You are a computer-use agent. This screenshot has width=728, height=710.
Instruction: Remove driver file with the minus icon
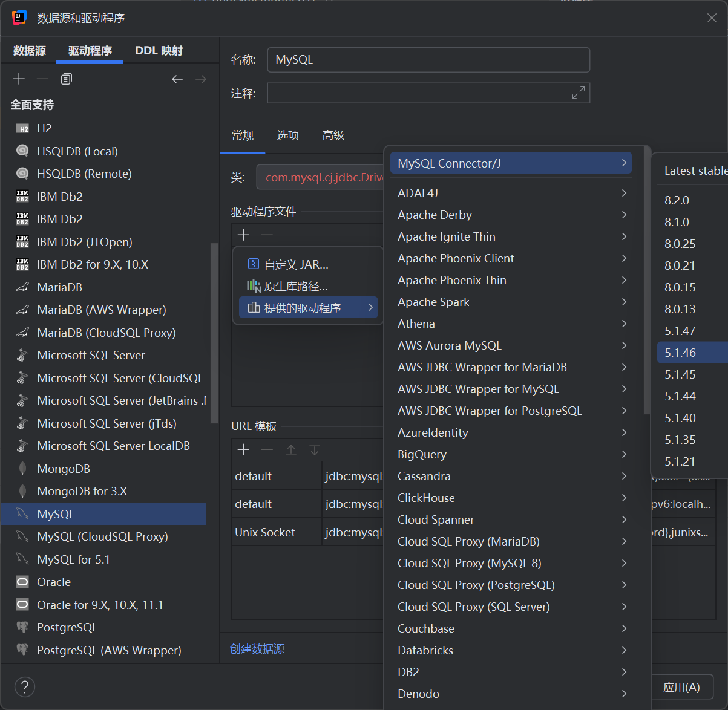coord(267,235)
